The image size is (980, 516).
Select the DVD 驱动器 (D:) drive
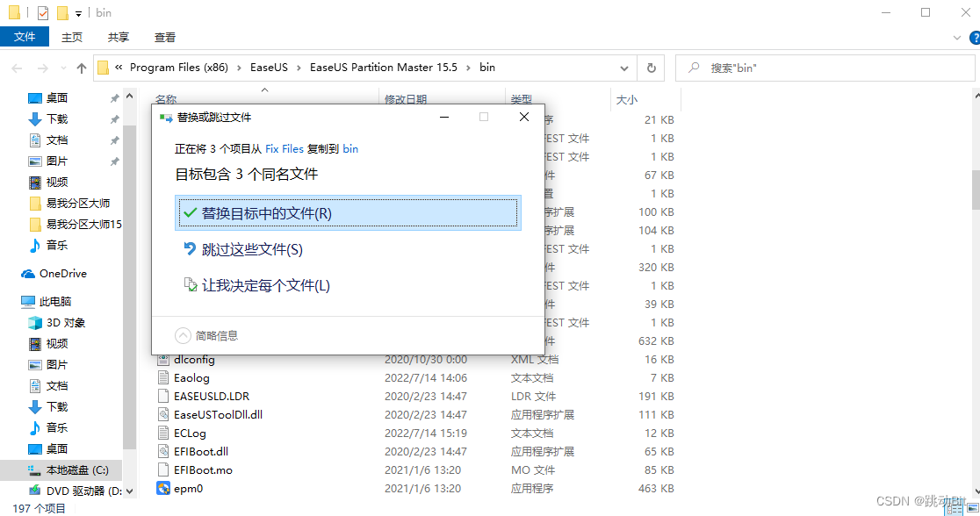point(83,491)
